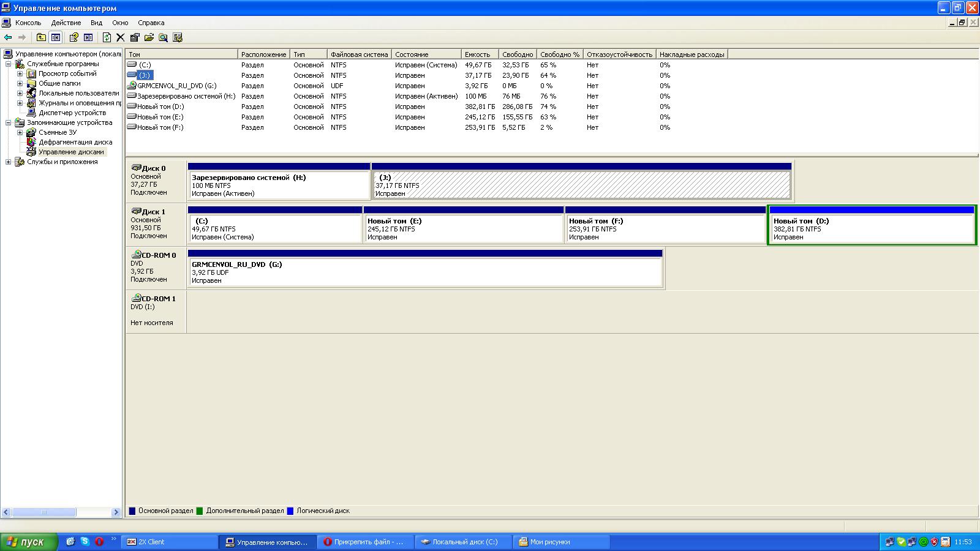The width and height of the screenshot is (980, 551).
Task: Restore the inner console window with restore button
Action: tap(962, 23)
